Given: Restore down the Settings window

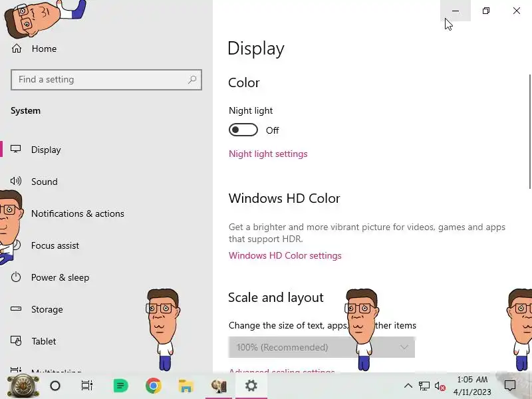Looking at the screenshot, I should tap(486, 11).
